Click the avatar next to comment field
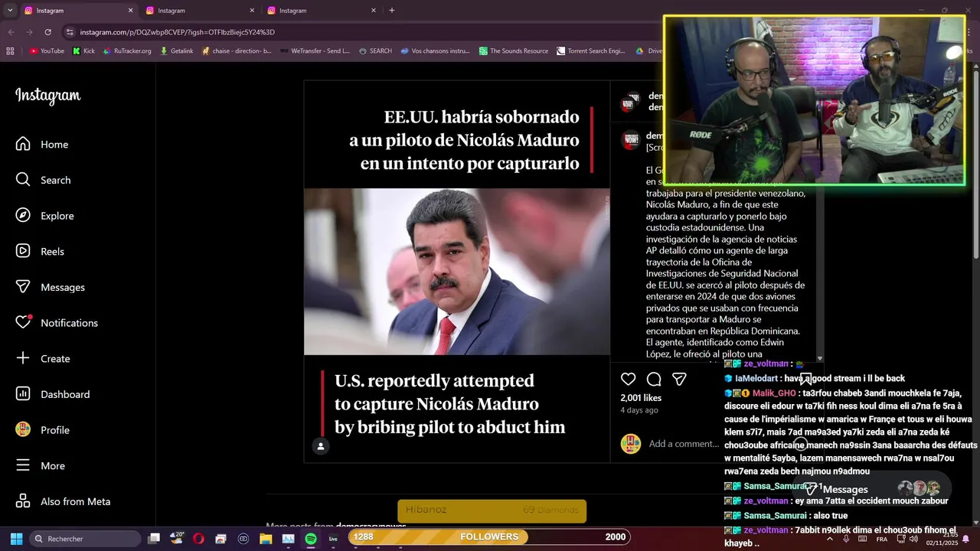 (631, 444)
